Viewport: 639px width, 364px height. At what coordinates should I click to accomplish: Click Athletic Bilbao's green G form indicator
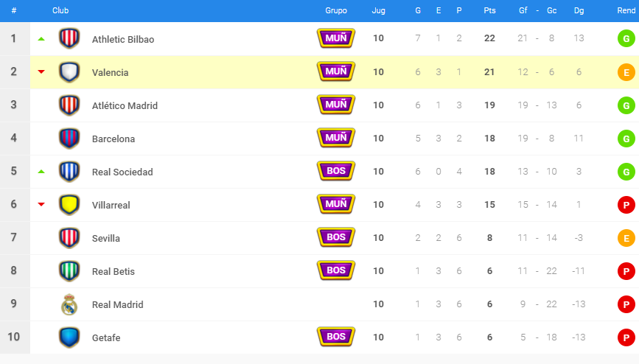pos(626,39)
